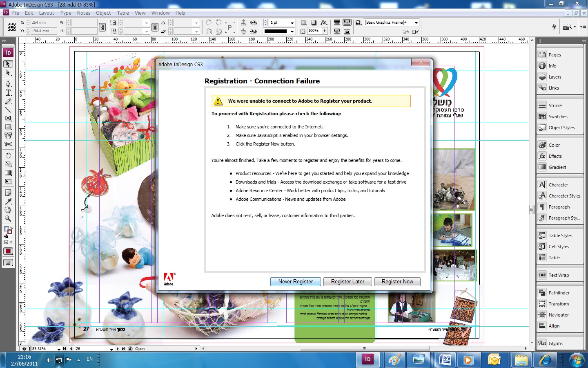This screenshot has width=588, height=368.
Task: Toggle formatting affects text (T) button
Action: coord(11,242)
